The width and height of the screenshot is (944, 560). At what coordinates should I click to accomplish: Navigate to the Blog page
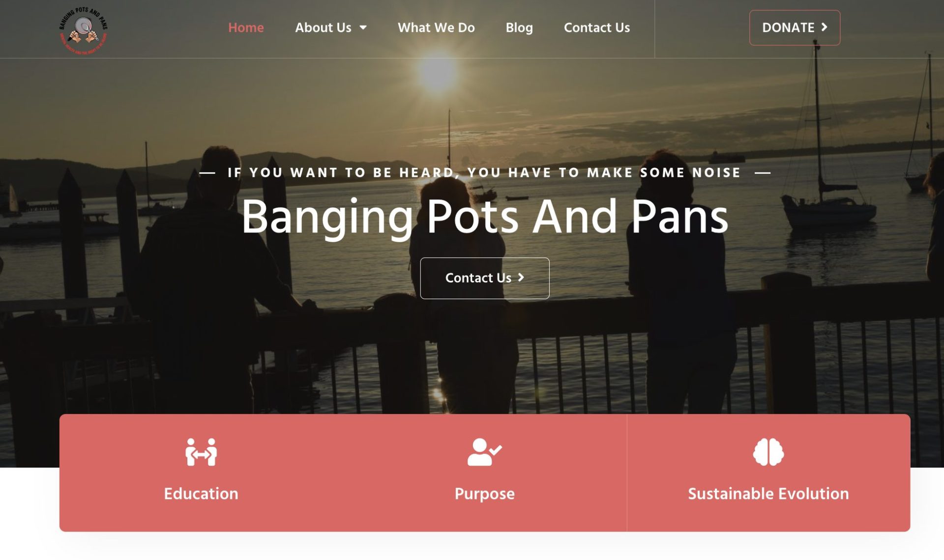click(x=519, y=28)
